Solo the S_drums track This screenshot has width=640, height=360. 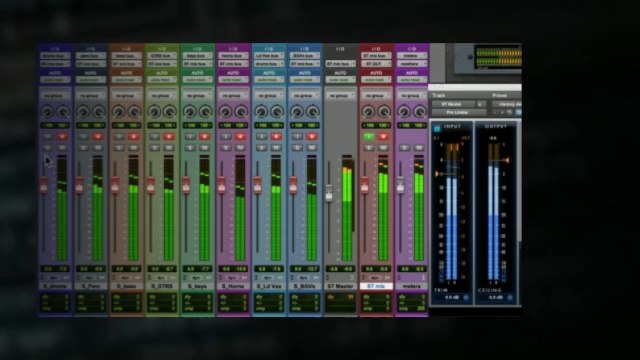click(x=48, y=148)
